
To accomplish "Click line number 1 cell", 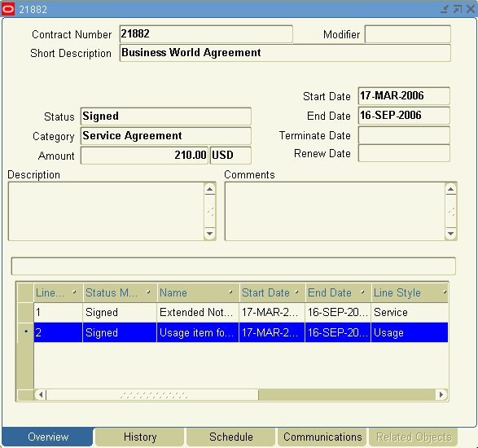I will (58, 312).
